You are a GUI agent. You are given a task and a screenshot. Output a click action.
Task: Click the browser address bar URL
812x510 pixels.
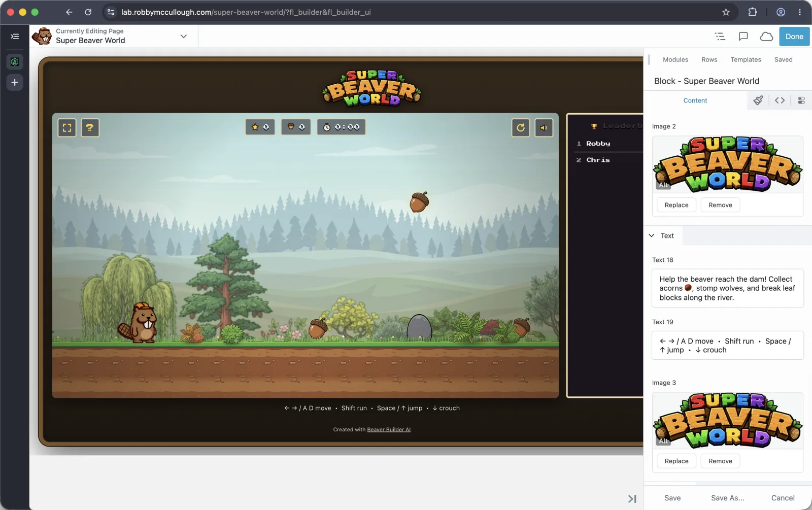tap(246, 12)
